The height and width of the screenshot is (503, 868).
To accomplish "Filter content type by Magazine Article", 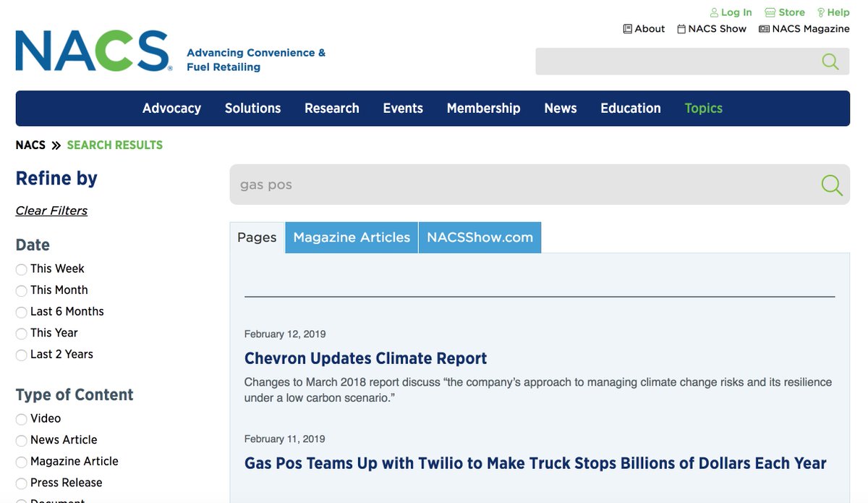I will click(21, 462).
